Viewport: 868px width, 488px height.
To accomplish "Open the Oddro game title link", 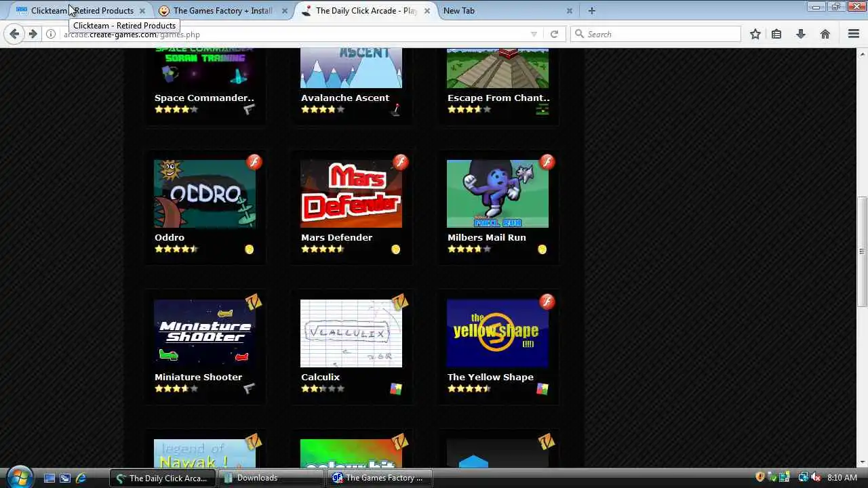I will (x=170, y=237).
